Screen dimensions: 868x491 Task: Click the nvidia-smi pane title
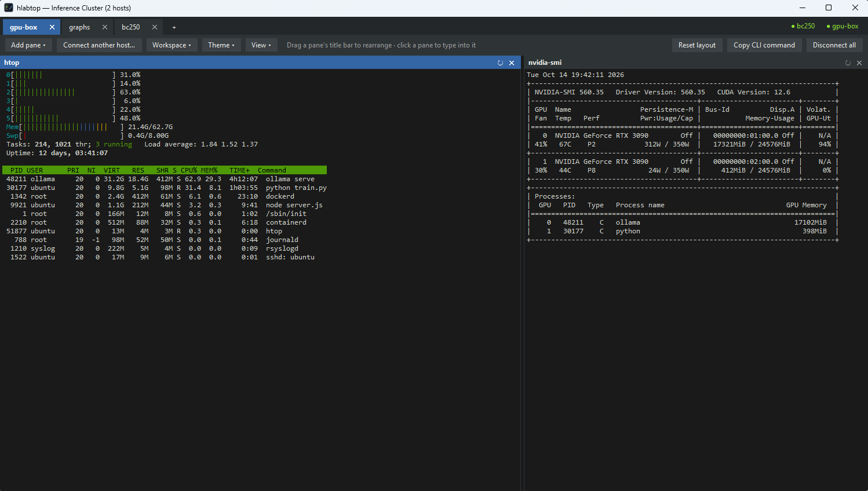[545, 63]
